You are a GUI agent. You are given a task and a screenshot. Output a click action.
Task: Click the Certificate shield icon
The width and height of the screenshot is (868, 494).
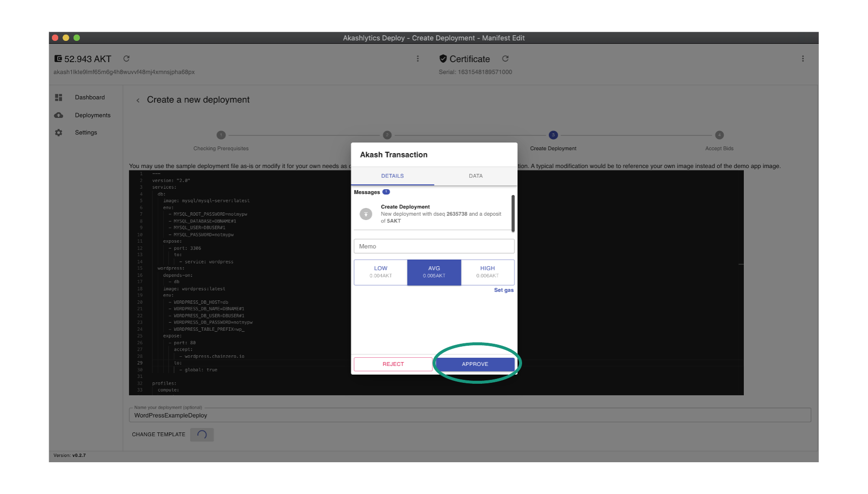[443, 59]
